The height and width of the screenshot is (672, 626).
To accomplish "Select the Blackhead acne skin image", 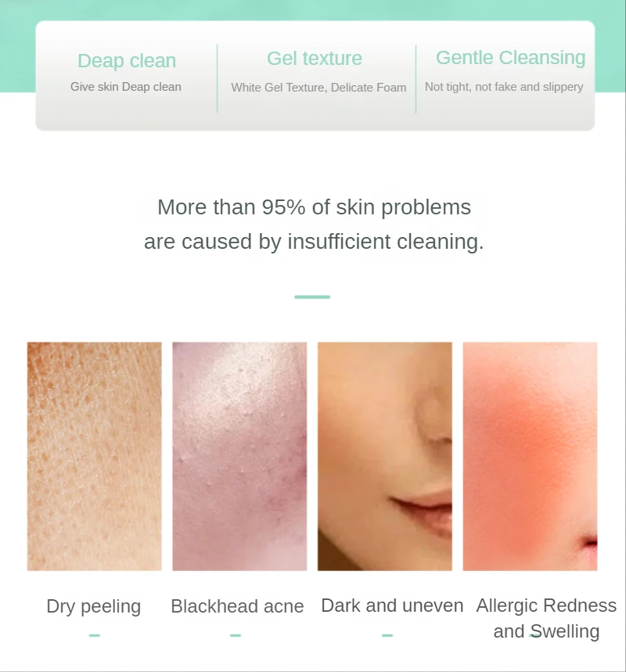I will [x=239, y=456].
